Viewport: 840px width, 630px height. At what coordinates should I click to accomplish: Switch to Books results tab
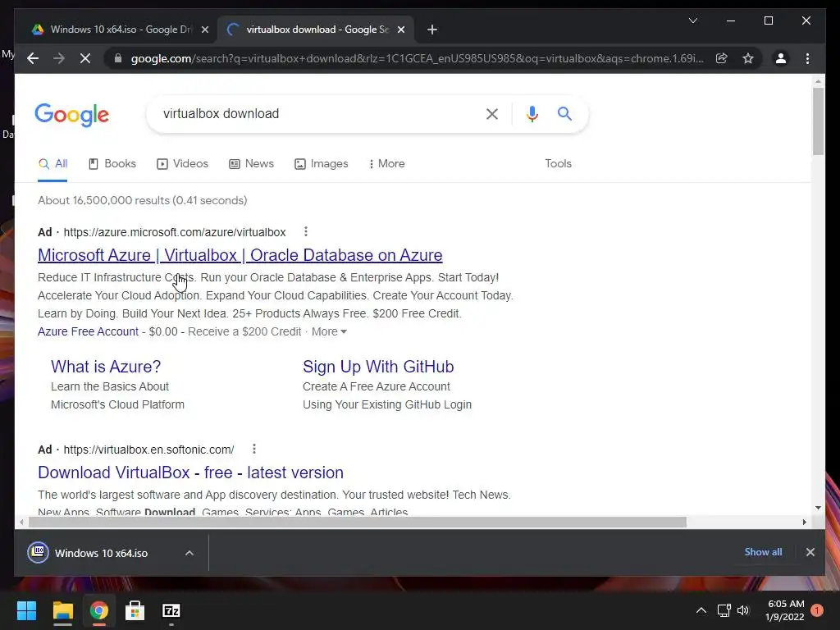112,164
